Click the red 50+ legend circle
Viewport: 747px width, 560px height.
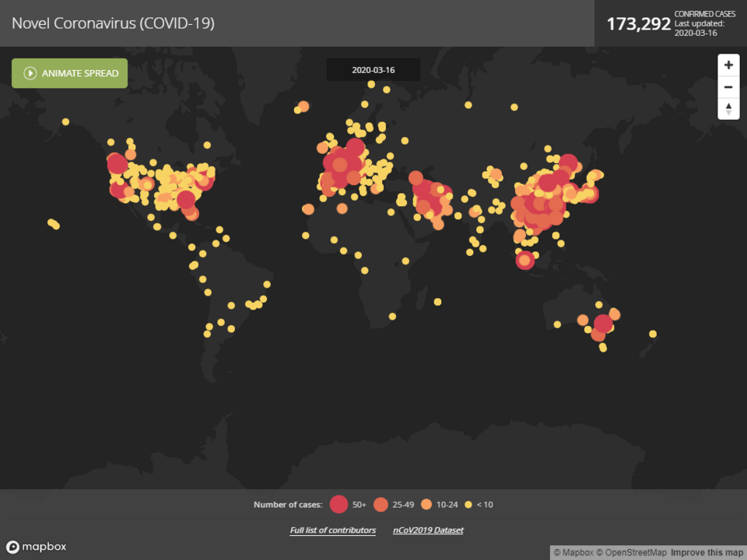(338, 504)
